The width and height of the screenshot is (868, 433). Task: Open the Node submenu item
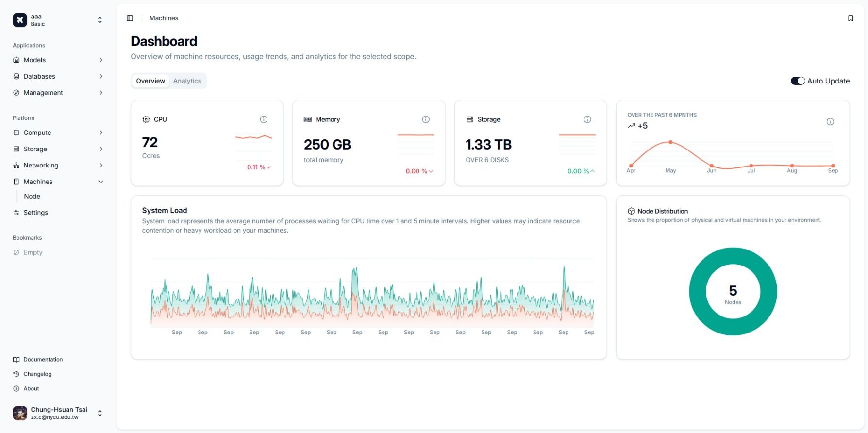(32, 196)
